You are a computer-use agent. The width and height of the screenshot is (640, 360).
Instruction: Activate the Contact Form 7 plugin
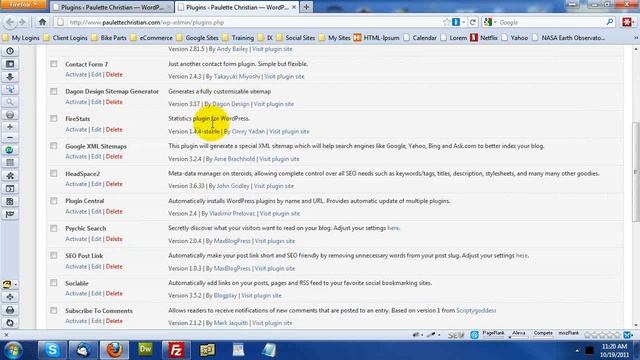76,75
